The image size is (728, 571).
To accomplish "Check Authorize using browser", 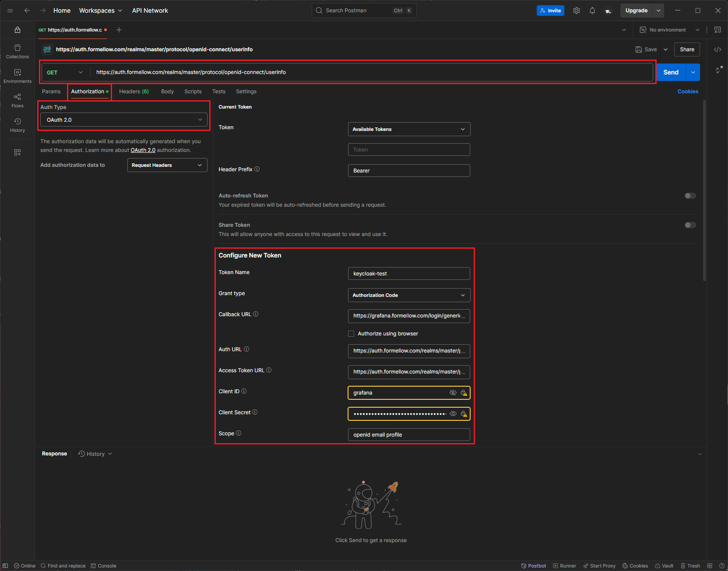I will pos(351,334).
